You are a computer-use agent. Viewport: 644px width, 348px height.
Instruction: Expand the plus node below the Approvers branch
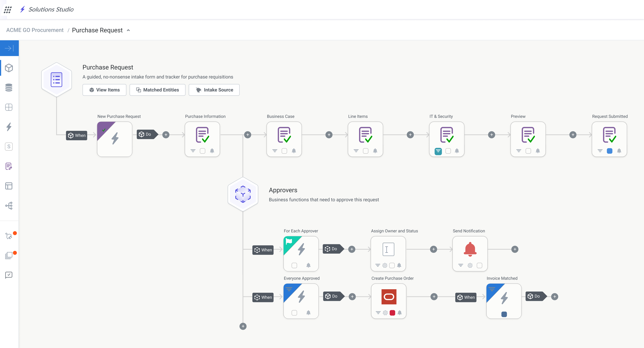pyautogui.click(x=242, y=326)
